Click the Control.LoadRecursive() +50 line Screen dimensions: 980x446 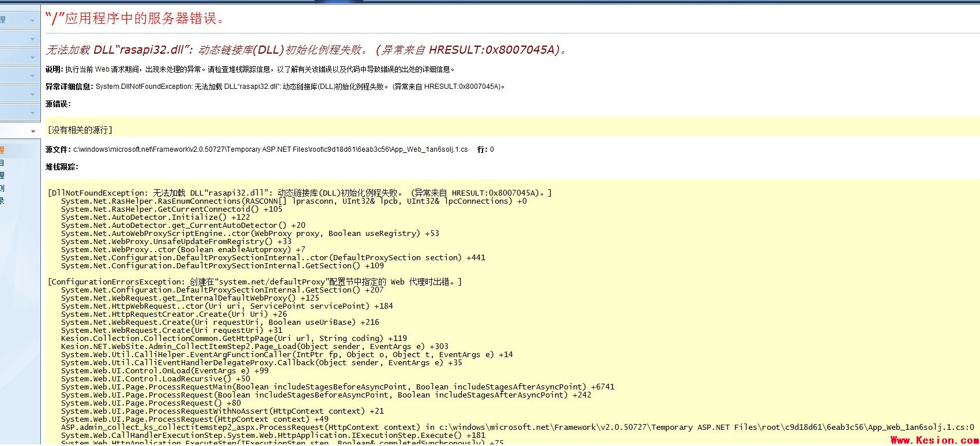click(156, 379)
